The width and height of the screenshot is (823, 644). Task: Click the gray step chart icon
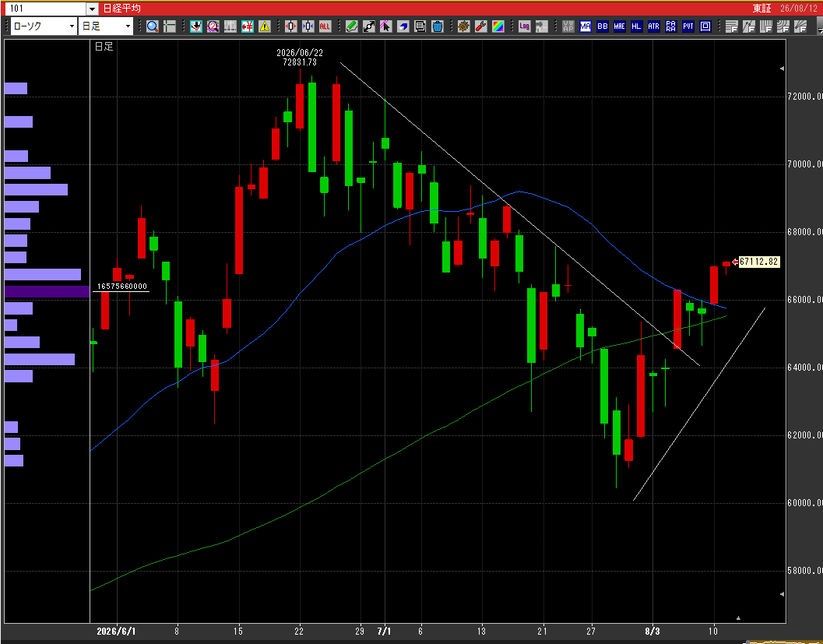click(541, 26)
